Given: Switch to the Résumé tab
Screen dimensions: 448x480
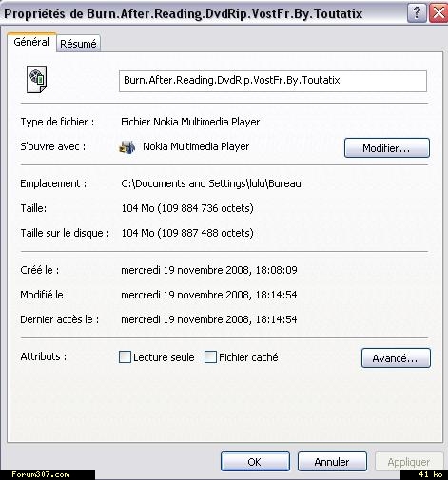Looking at the screenshot, I should (78, 44).
